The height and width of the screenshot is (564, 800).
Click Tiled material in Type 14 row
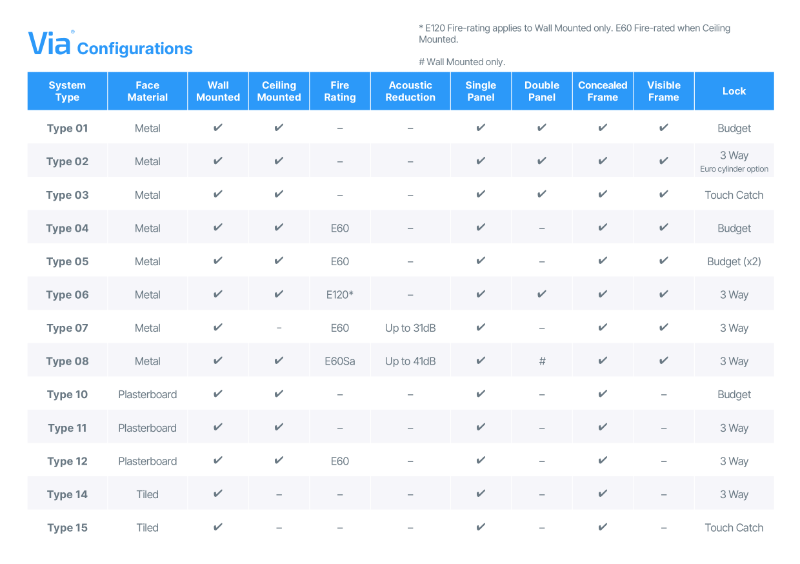147,494
